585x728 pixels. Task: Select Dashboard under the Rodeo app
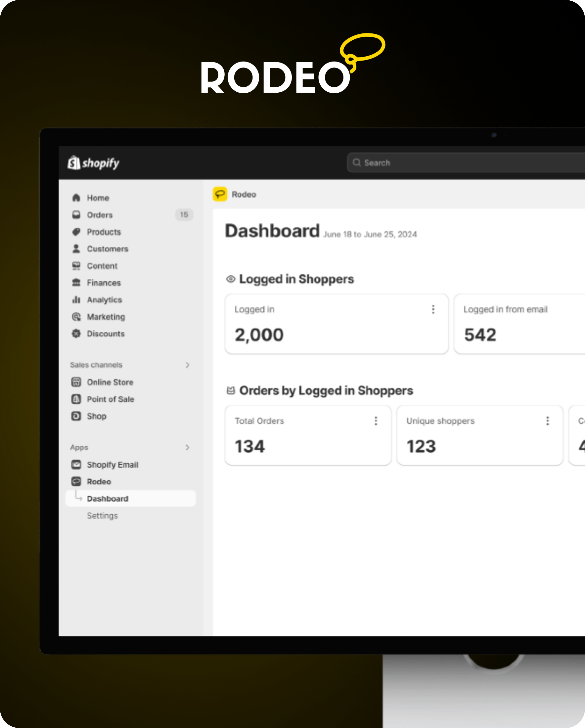(x=107, y=498)
